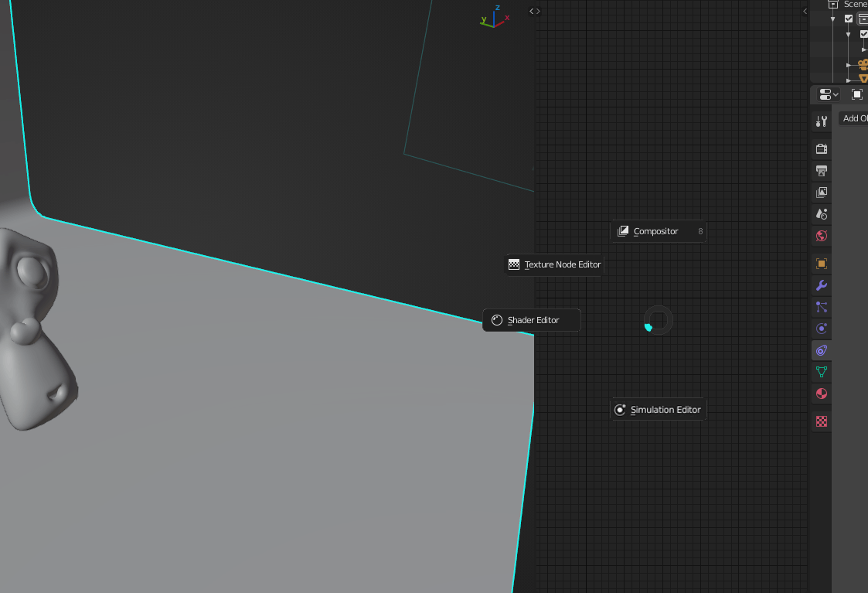The height and width of the screenshot is (593, 868).
Task: Open the Render properties tab
Action: [822, 149]
